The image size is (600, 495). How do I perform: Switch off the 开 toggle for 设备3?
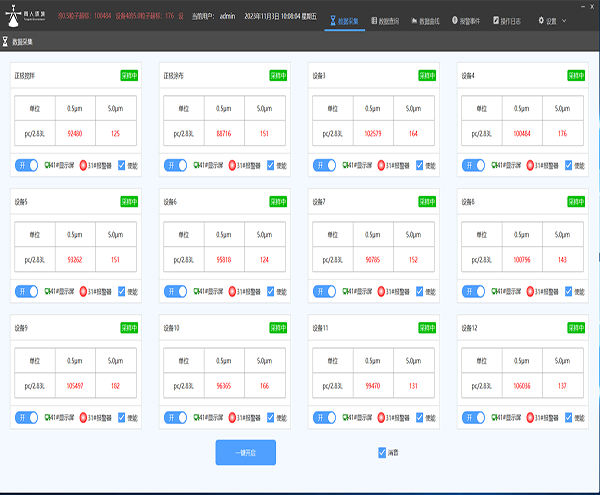coord(324,165)
